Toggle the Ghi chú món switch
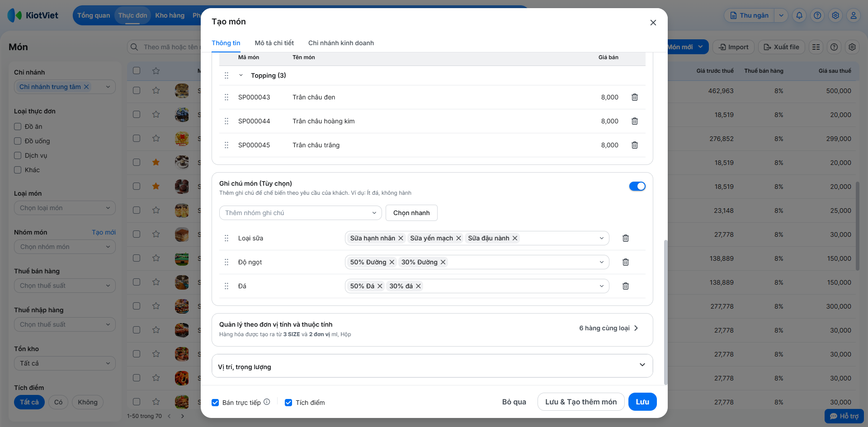 [637, 186]
